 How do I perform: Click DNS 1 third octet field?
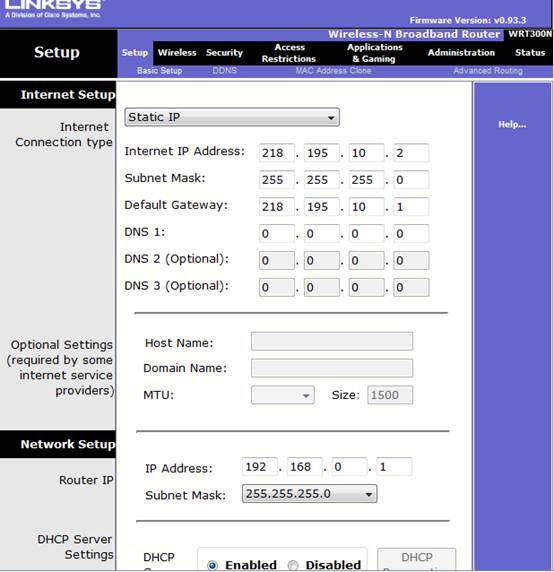click(366, 233)
